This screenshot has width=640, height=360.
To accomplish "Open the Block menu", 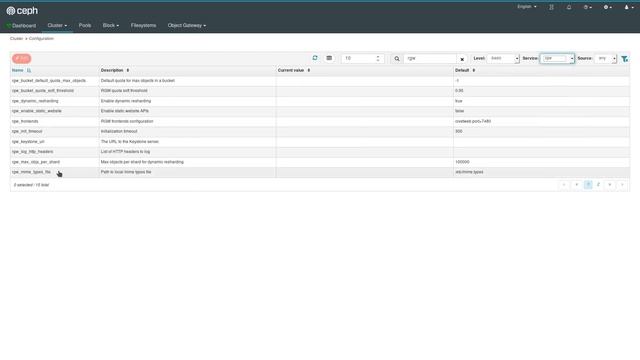I will 111,25.
